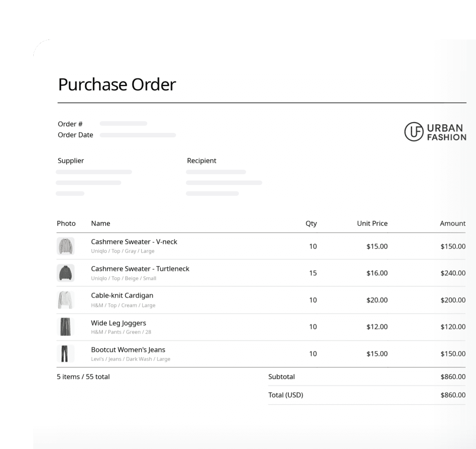476x449 pixels.
Task: Click the "Uniqlo / Top / Gray / Large" variant text
Action: (x=123, y=251)
